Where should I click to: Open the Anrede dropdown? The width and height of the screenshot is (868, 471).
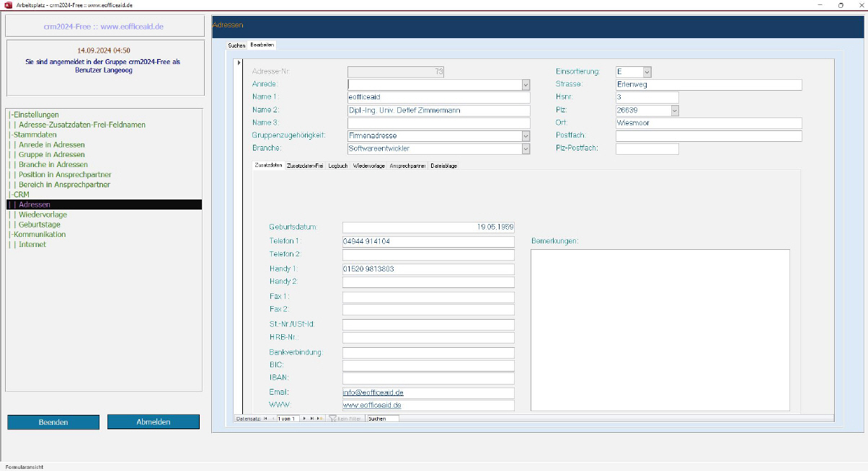click(x=526, y=85)
